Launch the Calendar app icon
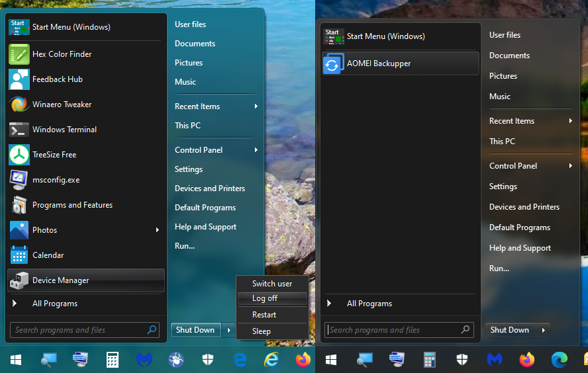This screenshot has height=373, width=588. pyautogui.click(x=19, y=255)
